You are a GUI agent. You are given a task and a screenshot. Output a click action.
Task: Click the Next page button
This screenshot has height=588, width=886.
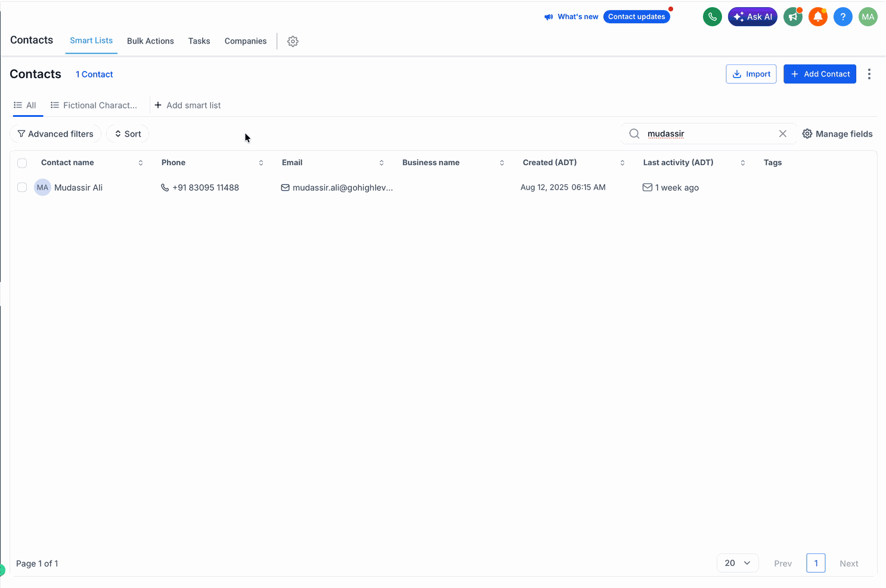849,564
